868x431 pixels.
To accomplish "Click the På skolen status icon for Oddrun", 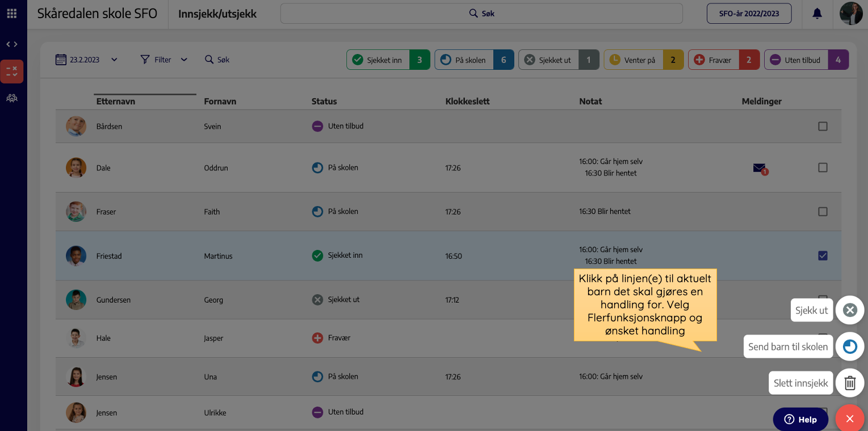I will pos(317,168).
